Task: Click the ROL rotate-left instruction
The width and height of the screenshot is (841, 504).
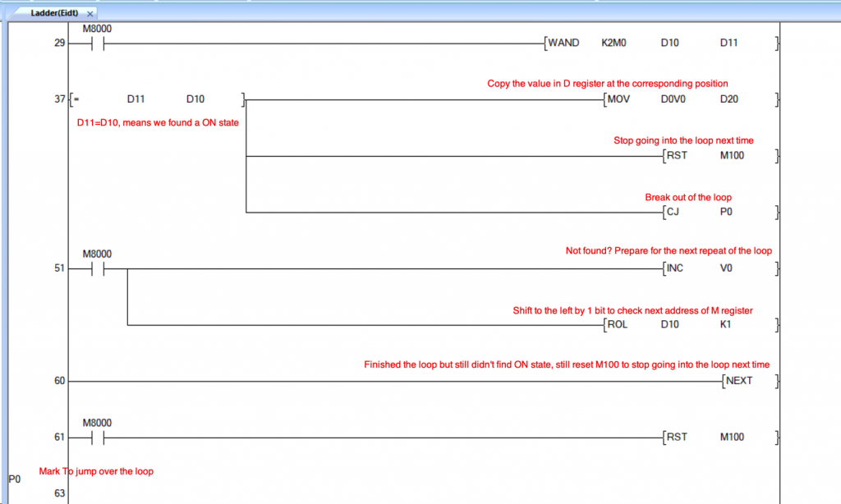Action: [x=620, y=324]
